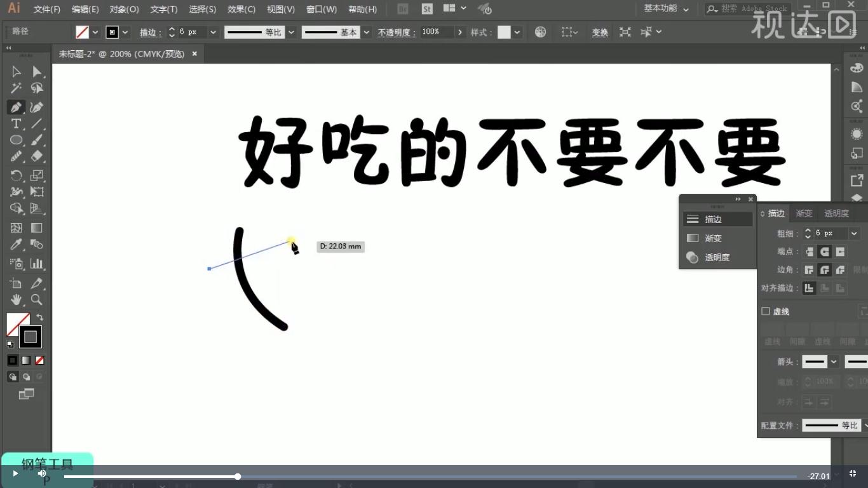This screenshot has height=488, width=868.
Task: Switch to the 透明度 panel tab
Action: 836,213
